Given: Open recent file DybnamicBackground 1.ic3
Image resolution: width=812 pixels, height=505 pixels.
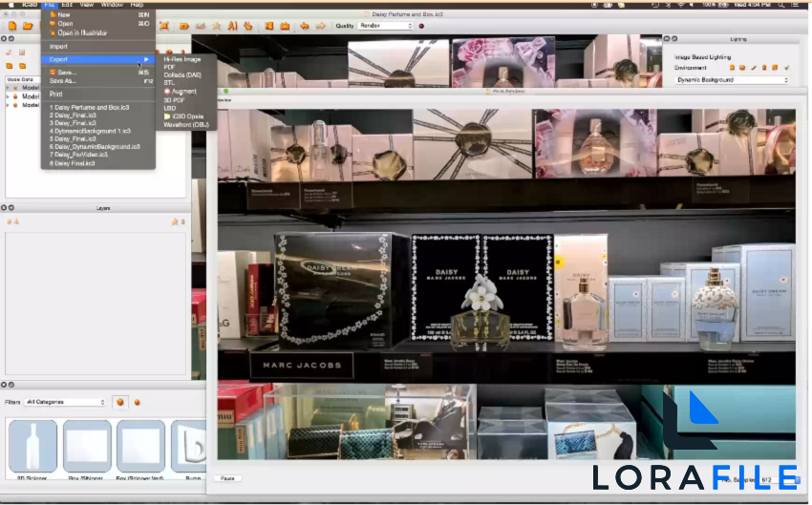Looking at the screenshot, I should click(90, 132).
